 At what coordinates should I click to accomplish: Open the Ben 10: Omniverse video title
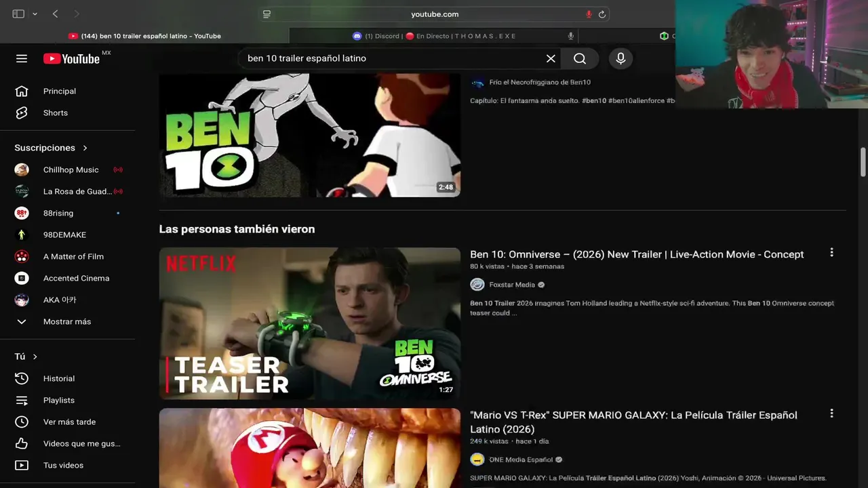coord(637,254)
